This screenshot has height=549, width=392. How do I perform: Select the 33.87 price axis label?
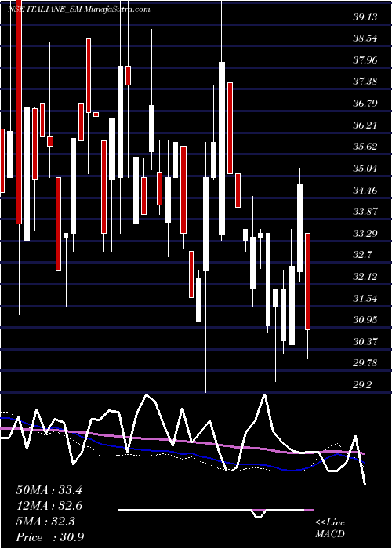coord(365,212)
